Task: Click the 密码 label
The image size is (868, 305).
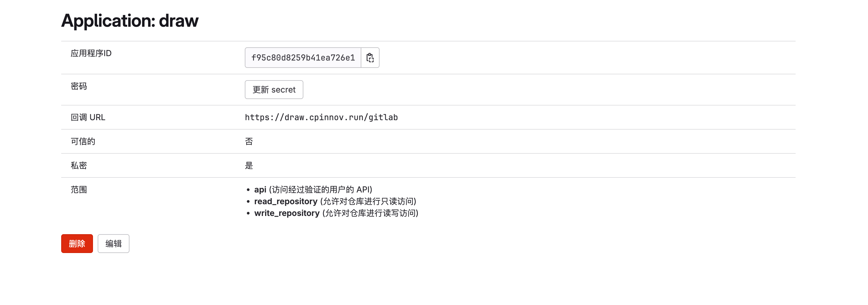Action: [x=79, y=86]
